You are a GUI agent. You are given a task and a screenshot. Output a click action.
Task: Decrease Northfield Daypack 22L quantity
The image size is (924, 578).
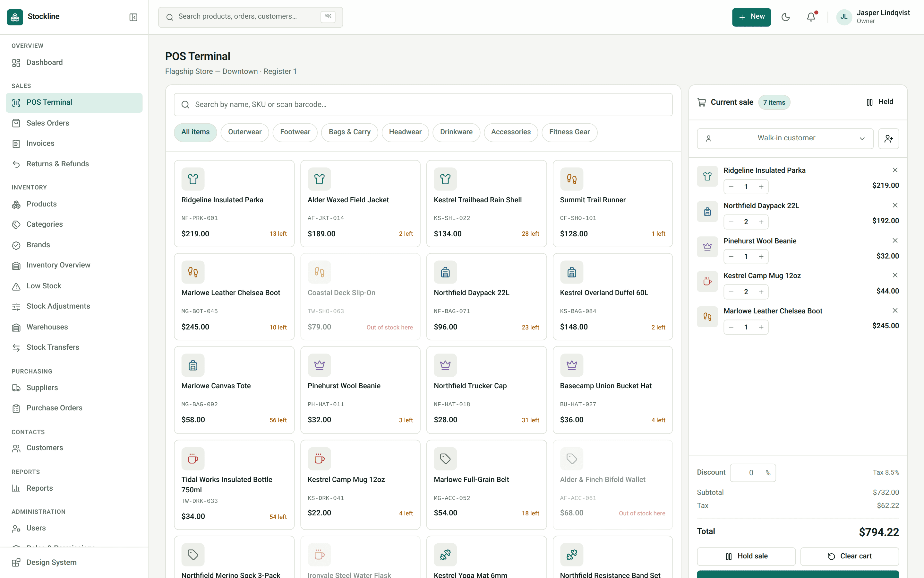731,222
